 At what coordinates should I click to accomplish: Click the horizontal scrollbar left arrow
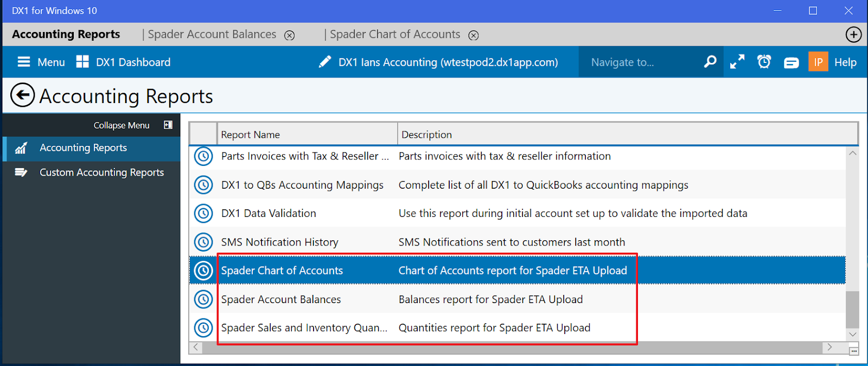click(196, 347)
